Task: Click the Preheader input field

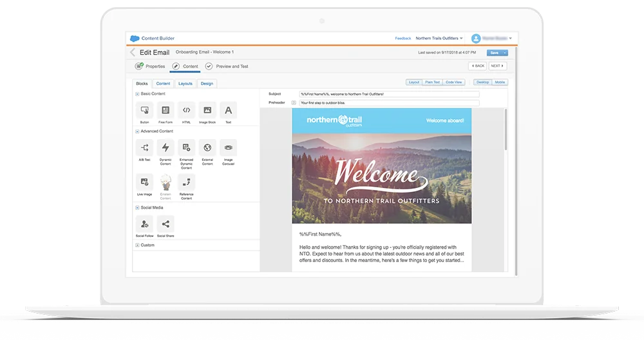Action: click(x=389, y=102)
